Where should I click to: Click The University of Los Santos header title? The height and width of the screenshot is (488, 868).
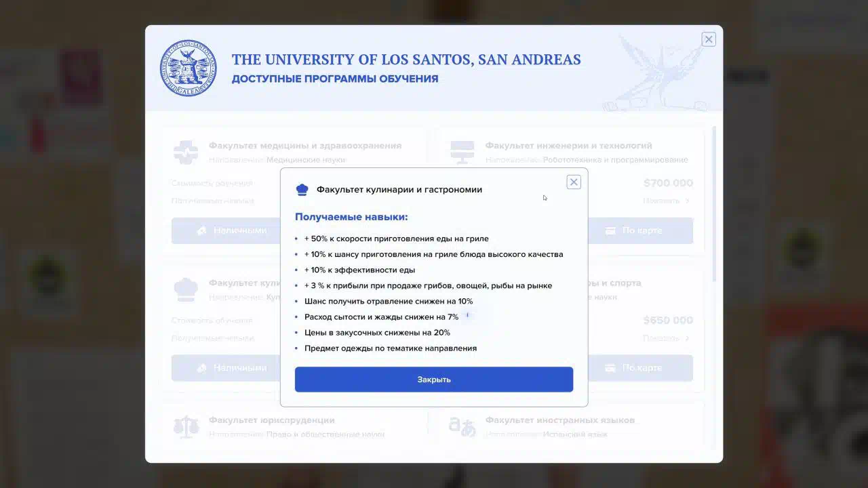[x=406, y=60]
